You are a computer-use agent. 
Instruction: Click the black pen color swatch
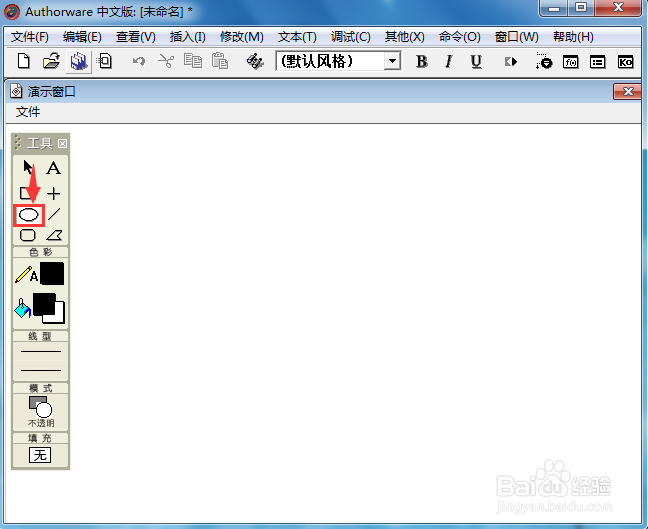(x=52, y=273)
